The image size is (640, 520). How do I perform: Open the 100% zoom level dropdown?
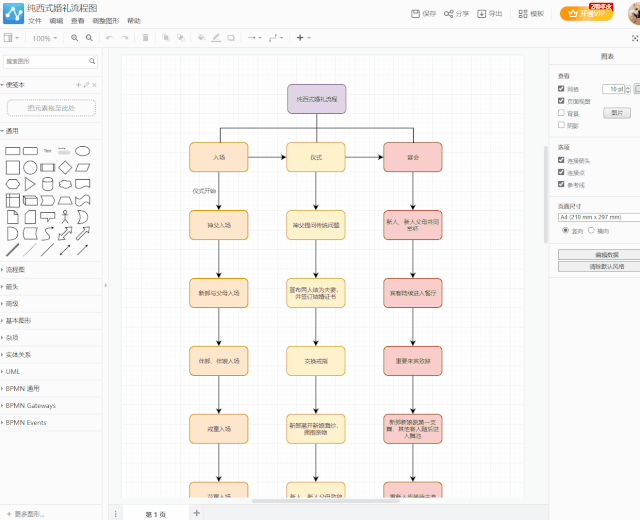pos(44,38)
